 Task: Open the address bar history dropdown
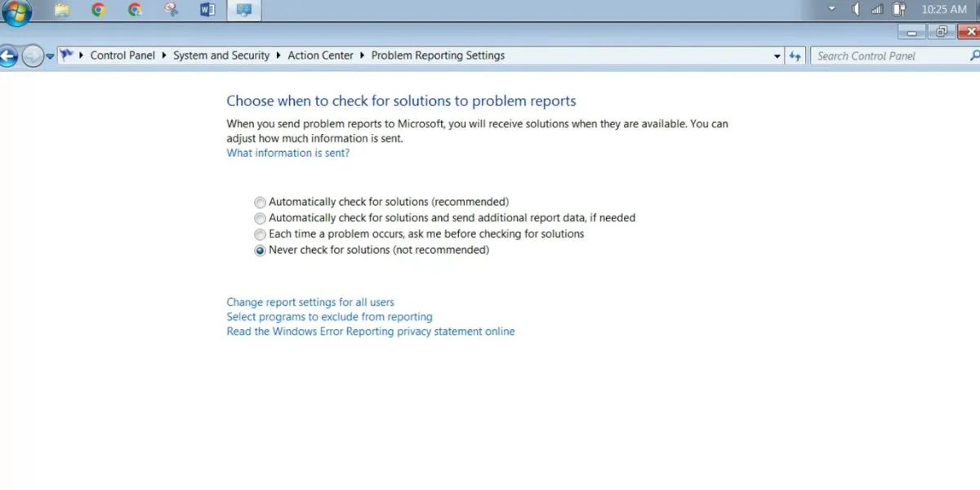tap(776, 55)
